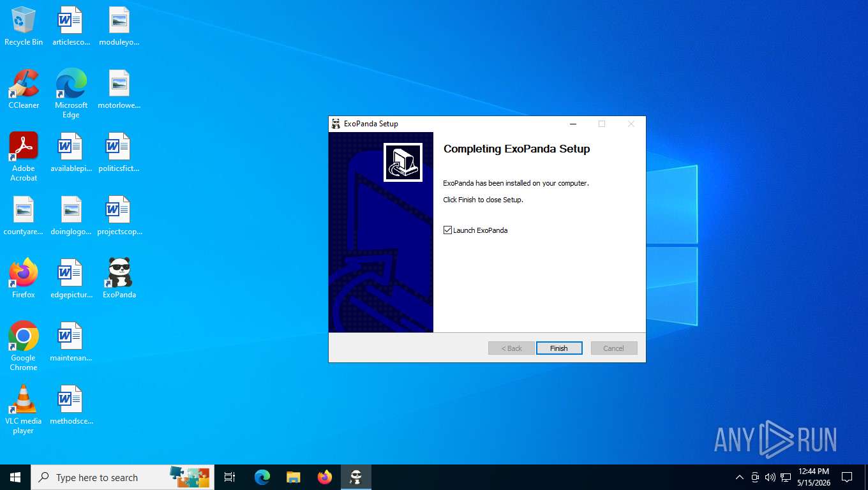Click the Back button in the installer

pyautogui.click(x=511, y=348)
